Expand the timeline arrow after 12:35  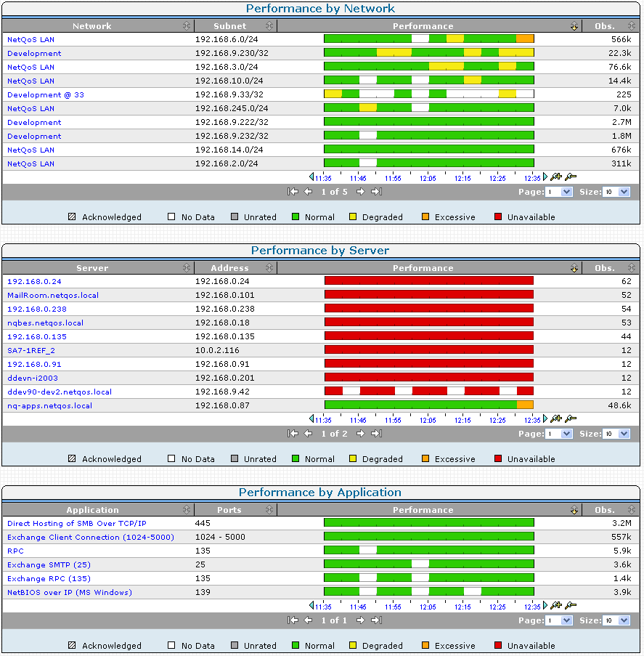pos(543,177)
